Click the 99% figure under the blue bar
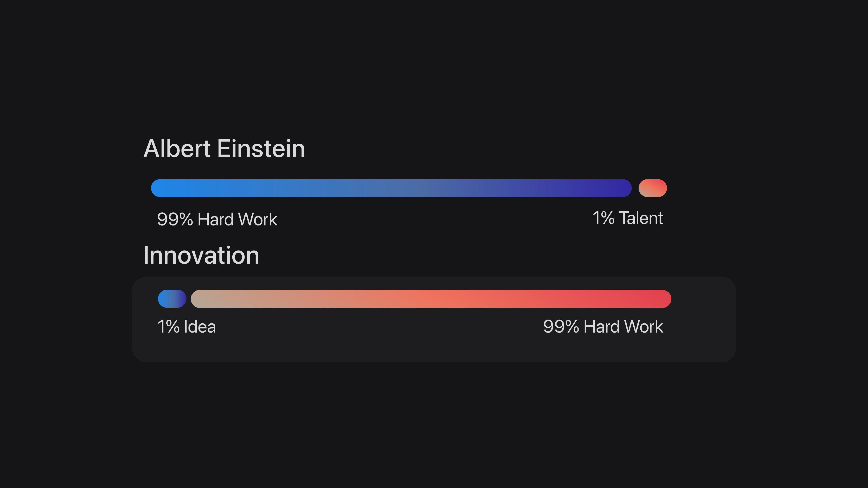This screenshot has height=488, width=868. click(x=175, y=219)
